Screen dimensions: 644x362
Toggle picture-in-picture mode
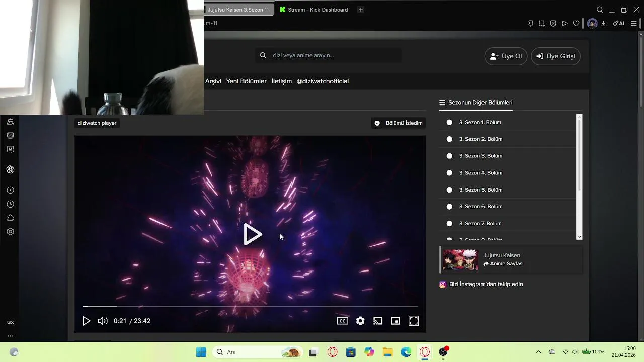click(x=396, y=321)
